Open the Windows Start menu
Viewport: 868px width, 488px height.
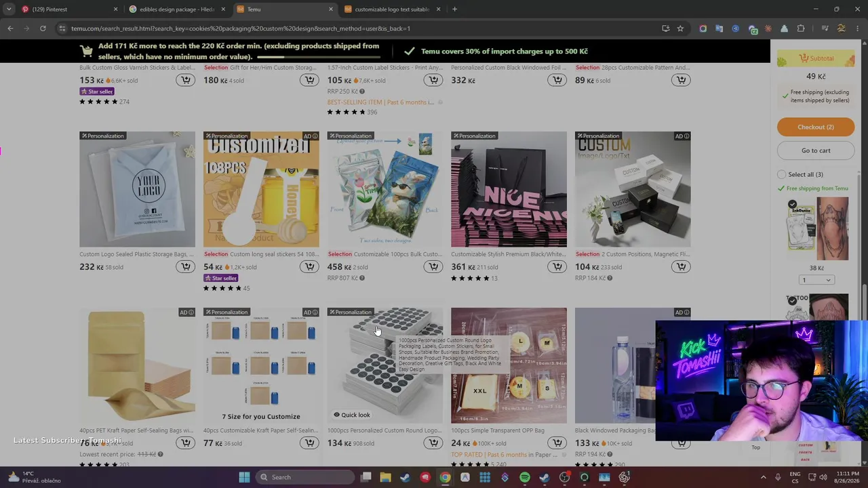click(244, 477)
